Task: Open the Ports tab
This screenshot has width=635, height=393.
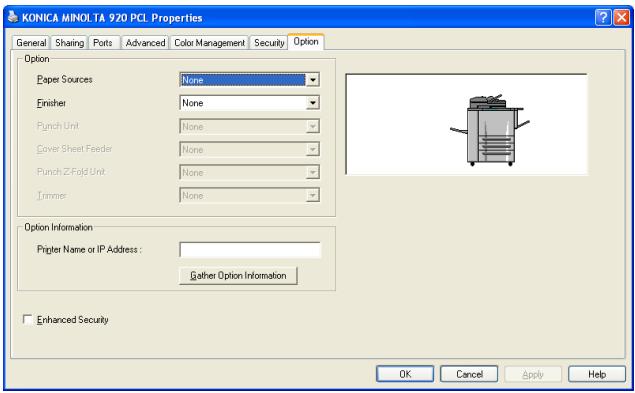Action: click(x=103, y=43)
